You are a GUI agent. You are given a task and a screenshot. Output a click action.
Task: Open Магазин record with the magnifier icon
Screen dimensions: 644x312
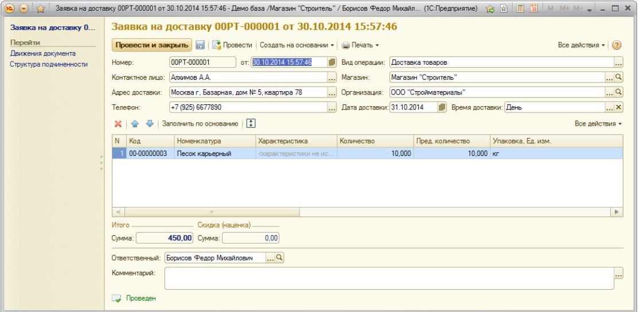619,77
